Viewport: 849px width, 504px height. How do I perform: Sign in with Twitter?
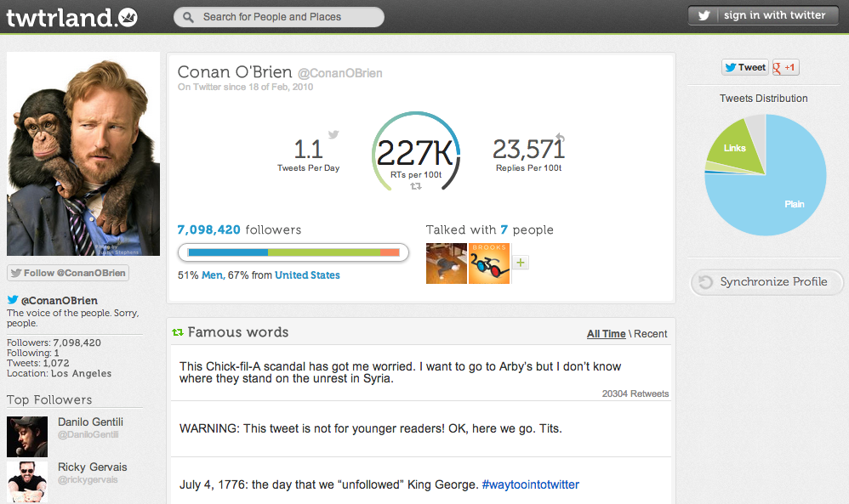click(763, 15)
